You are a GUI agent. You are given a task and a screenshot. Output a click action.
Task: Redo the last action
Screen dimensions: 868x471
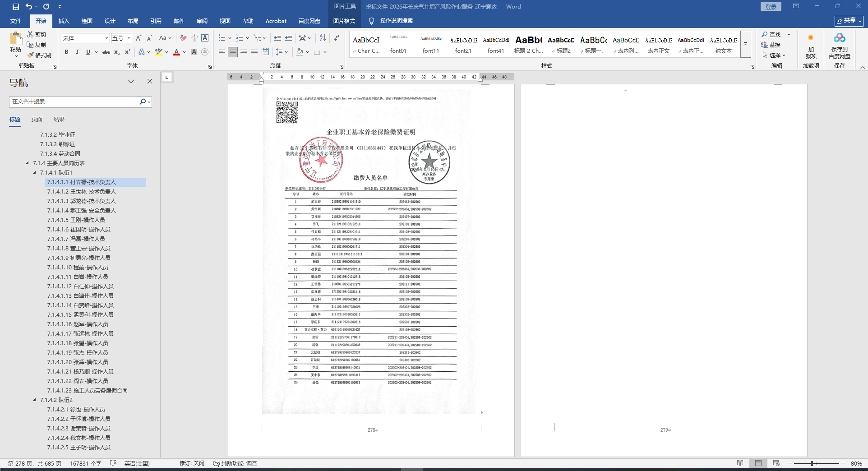(x=46, y=7)
